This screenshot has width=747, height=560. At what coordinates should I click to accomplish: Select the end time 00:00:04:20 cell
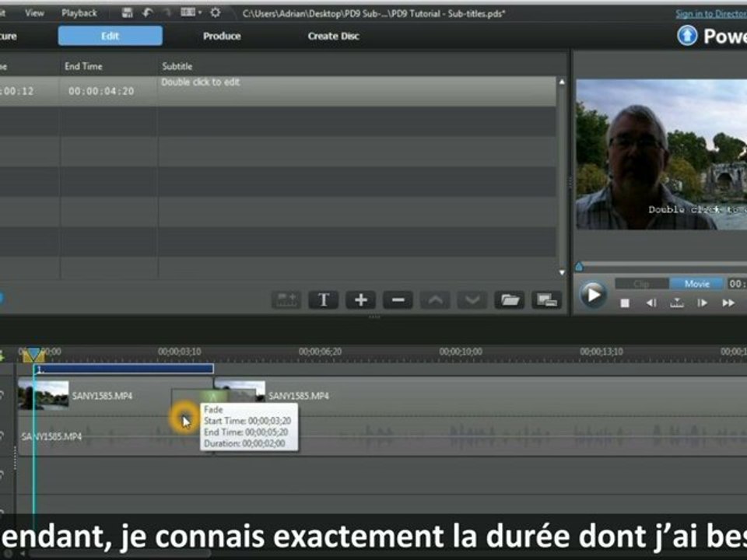[101, 91]
